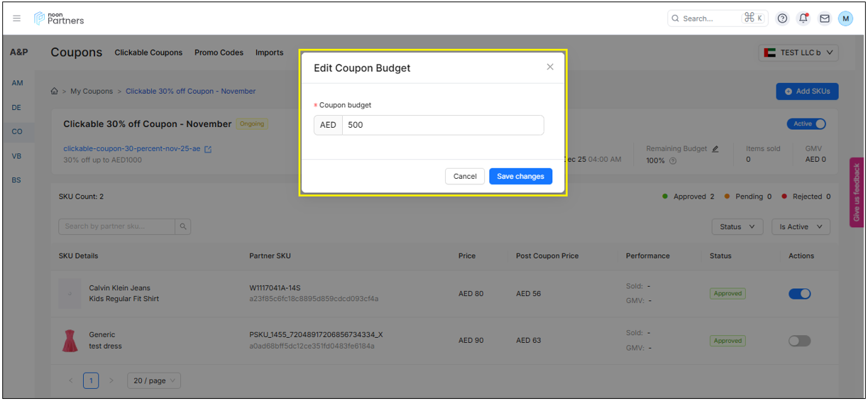Click the M user avatar
Image resolution: width=868 pixels, height=401 pixels.
point(845,18)
